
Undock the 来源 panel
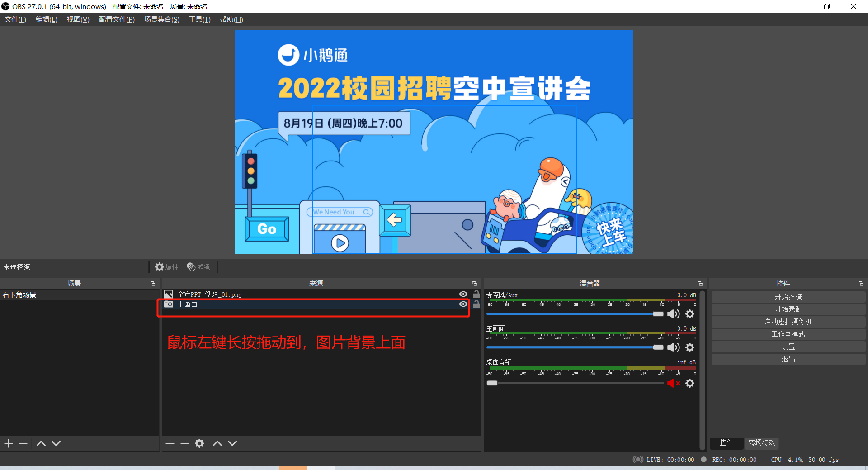point(475,284)
